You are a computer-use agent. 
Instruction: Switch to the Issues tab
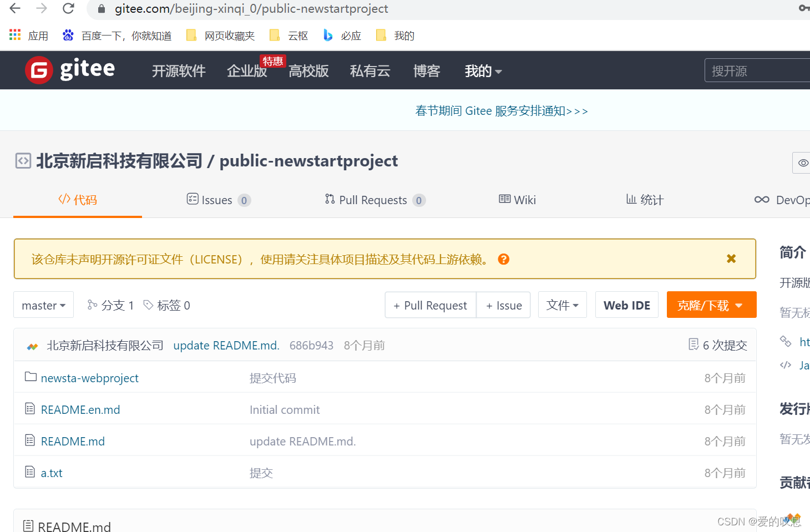(219, 200)
